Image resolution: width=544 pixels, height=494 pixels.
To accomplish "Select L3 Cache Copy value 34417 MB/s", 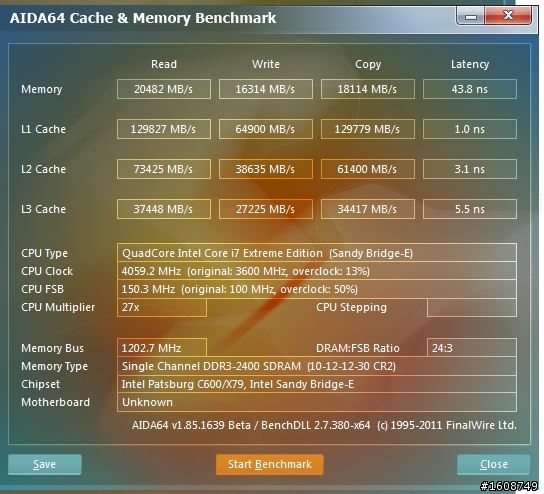I will [x=368, y=209].
